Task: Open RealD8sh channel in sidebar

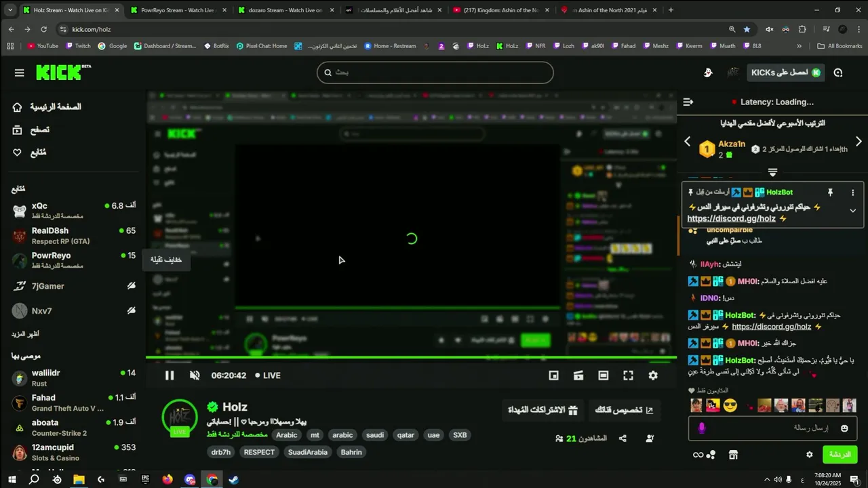Action: pyautogui.click(x=73, y=235)
